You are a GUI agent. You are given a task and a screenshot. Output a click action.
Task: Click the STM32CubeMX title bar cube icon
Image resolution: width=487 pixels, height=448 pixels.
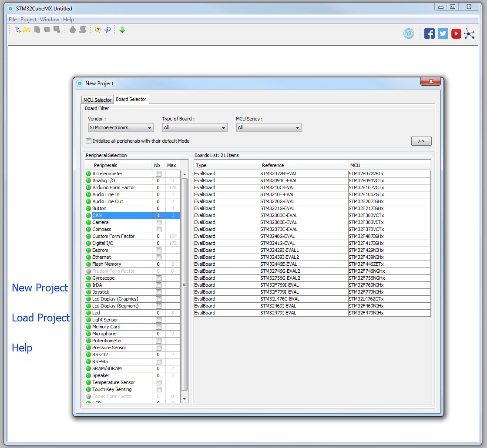click(10, 8)
